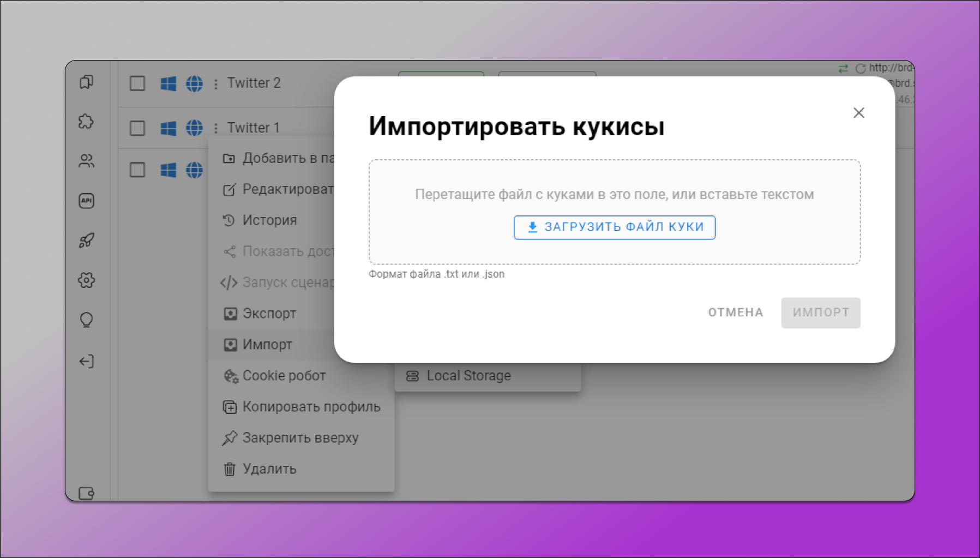Click the rocket automation icon in sidebar

[x=86, y=240]
